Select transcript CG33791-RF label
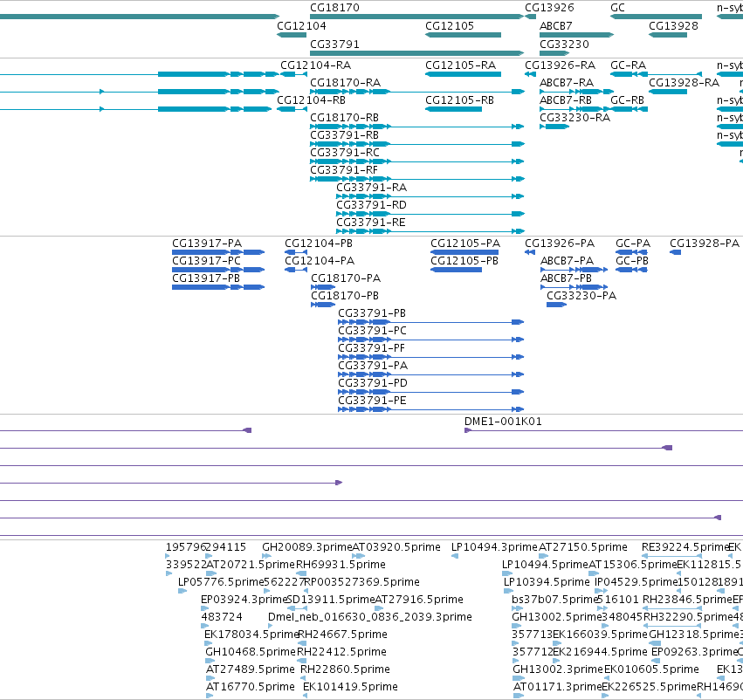 point(344,170)
